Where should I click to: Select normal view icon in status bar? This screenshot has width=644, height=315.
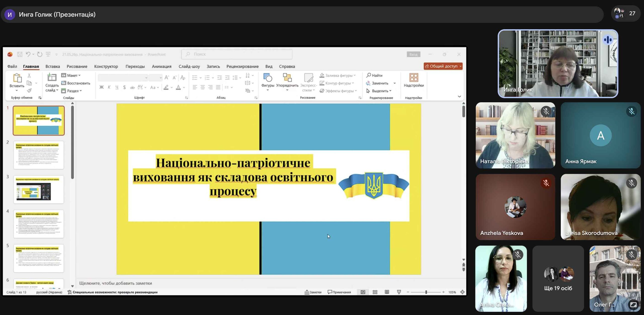(363, 292)
